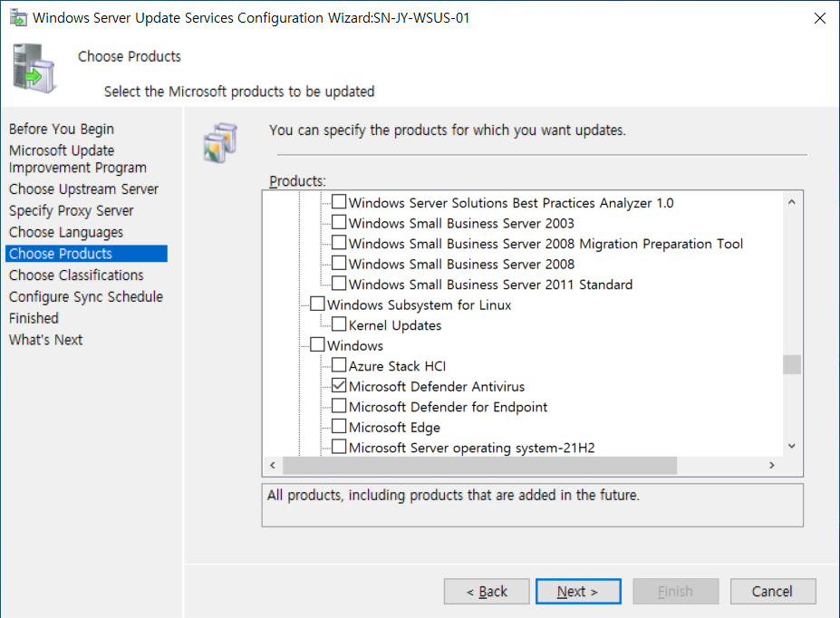Click the greyed-out Finish button
The width and height of the screenshot is (840, 618).
click(x=676, y=591)
